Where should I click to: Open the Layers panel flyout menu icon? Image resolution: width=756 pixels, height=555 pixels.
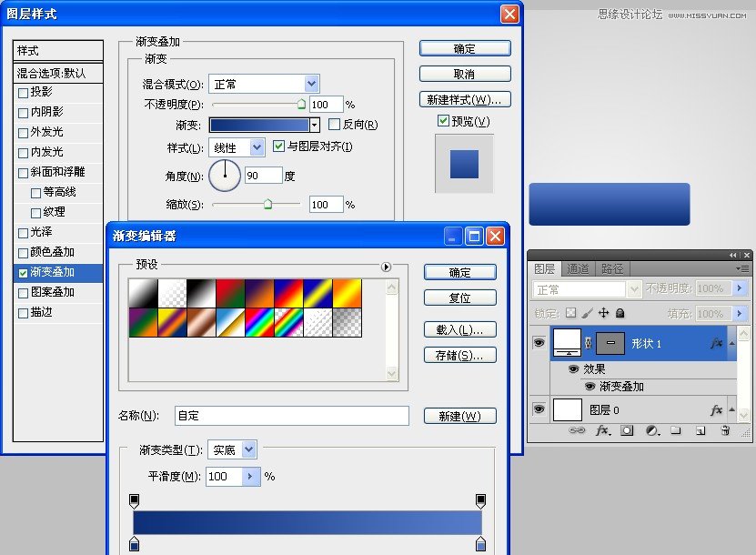coord(745,268)
